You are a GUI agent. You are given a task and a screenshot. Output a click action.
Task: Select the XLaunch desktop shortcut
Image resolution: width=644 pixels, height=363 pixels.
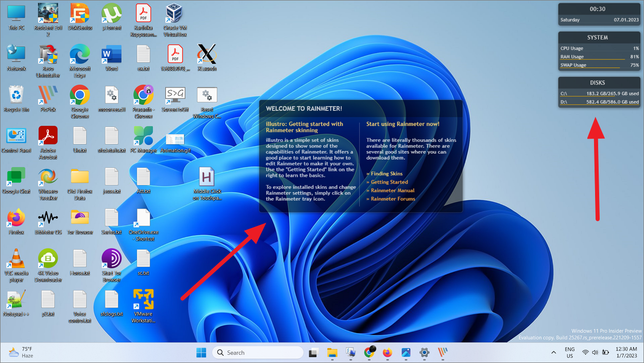[207, 58]
